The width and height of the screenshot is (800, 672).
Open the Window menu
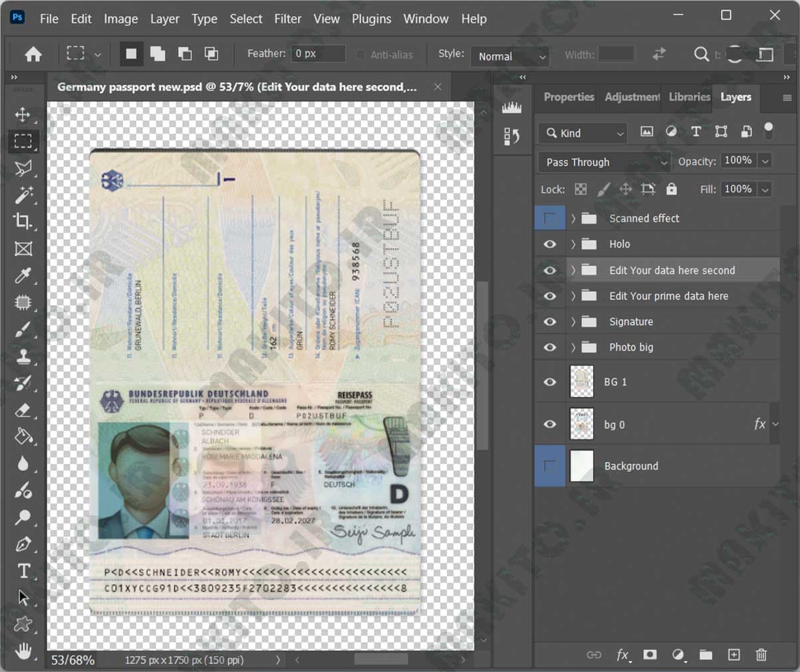coord(426,19)
